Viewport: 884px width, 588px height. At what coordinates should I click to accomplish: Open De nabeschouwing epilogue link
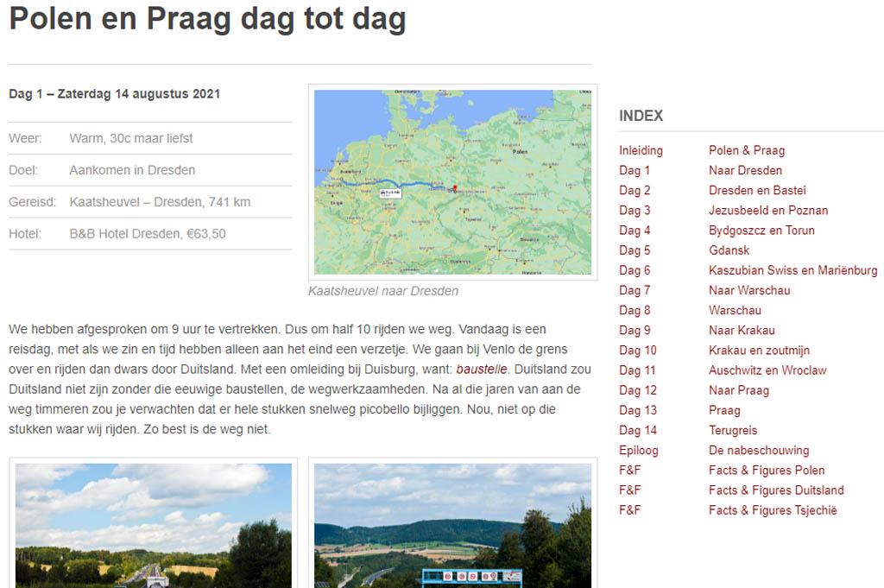coord(759,450)
